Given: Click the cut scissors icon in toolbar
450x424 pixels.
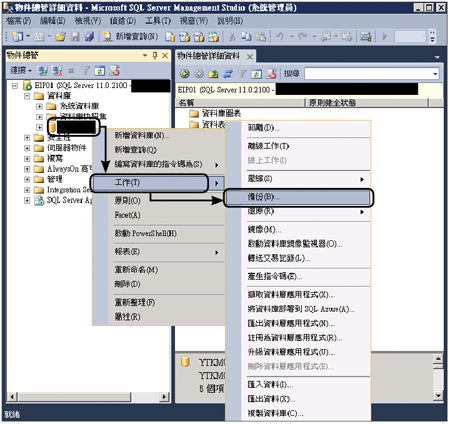Looking at the screenshot, I should pyautogui.click(x=232, y=36).
